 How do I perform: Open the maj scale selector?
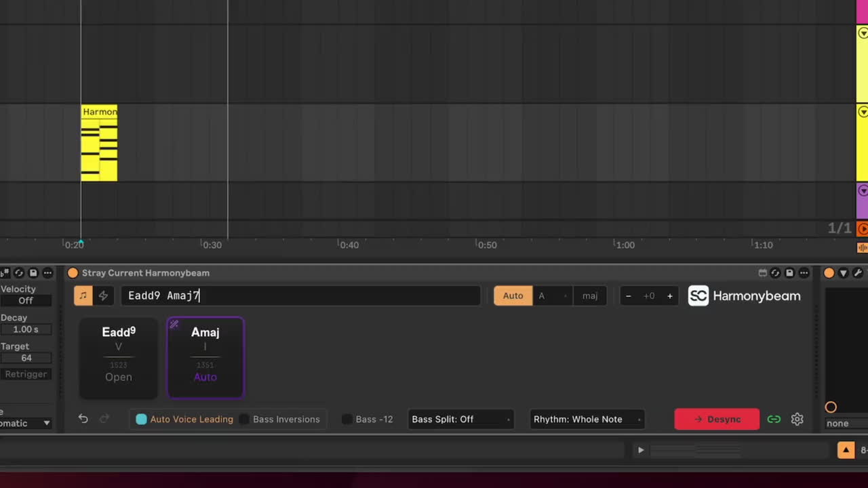[590, 296]
